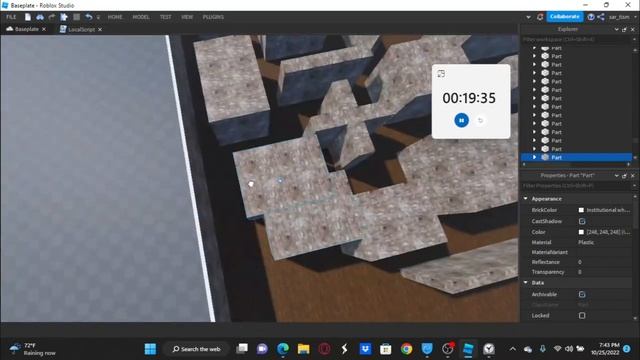Select the highlighted Part row in Explorer
This screenshot has width=640, height=360.
(x=576, y=157)
